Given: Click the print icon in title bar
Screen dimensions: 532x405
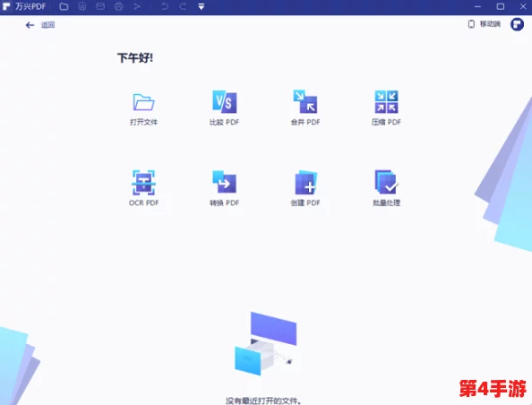Looking at the screenshot, I should 118,6.
